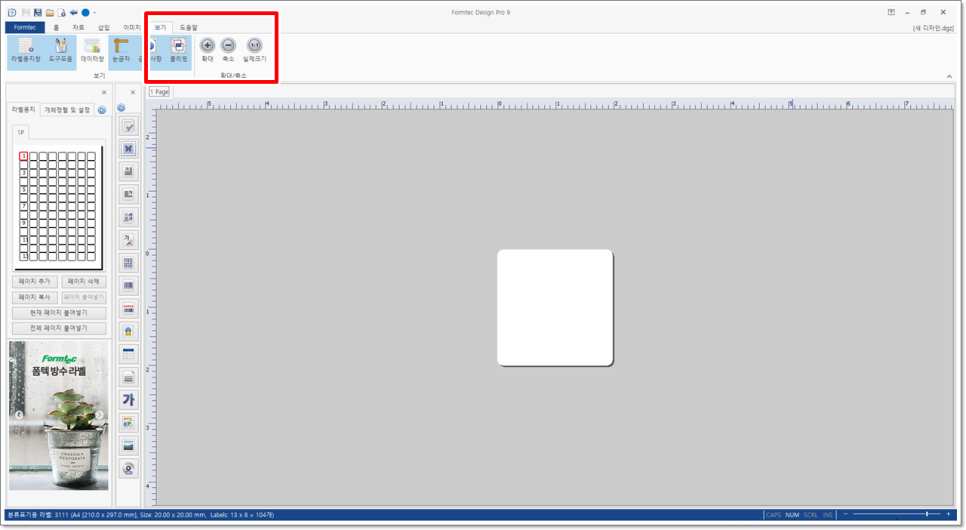Click the blue X-shaped tool in palette

tap(128, 149)
